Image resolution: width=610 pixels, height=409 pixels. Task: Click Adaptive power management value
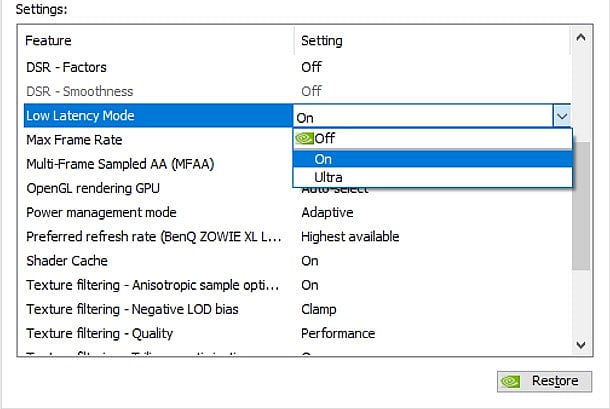click(x=327, y=212)
